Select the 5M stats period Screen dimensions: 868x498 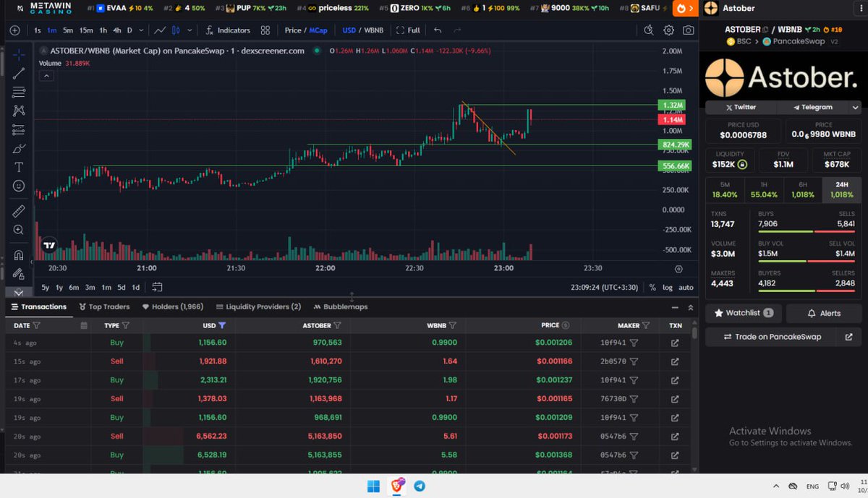[725, 190]
